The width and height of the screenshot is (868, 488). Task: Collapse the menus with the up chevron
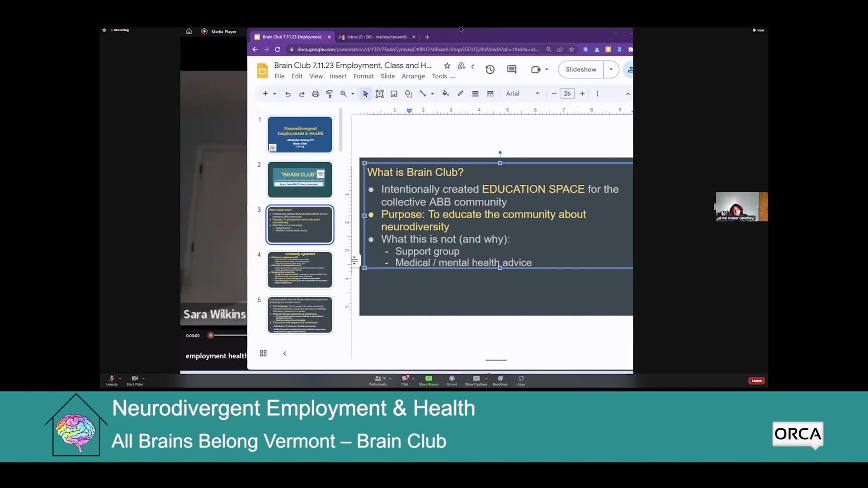tap(628, 94)
